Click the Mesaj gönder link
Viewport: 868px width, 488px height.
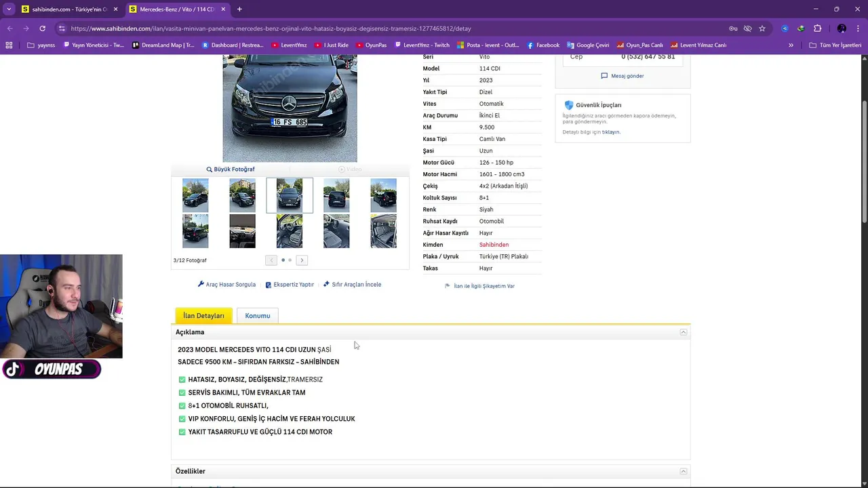[x=623, y=76]
